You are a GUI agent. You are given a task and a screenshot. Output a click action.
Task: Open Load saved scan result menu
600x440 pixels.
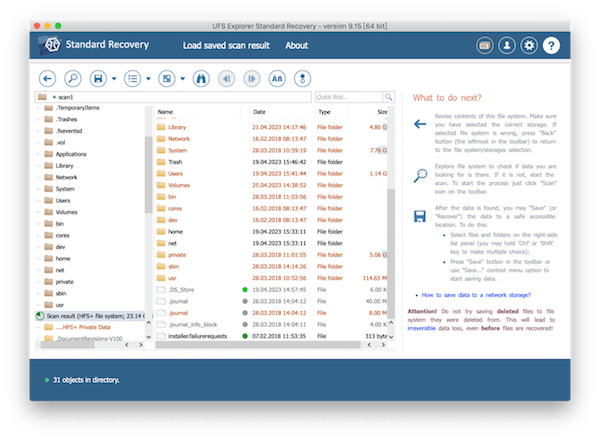[226, 46]
